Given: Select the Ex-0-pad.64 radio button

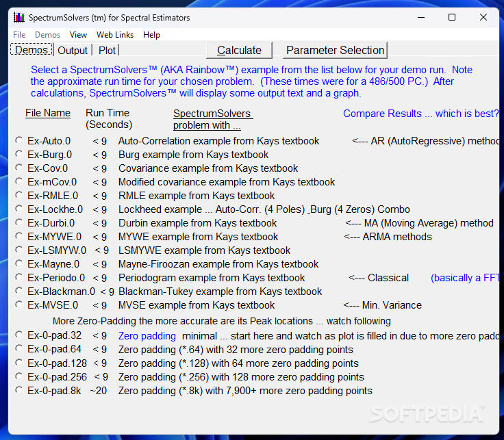Looking at the screenshot, I should pos(19,348).
